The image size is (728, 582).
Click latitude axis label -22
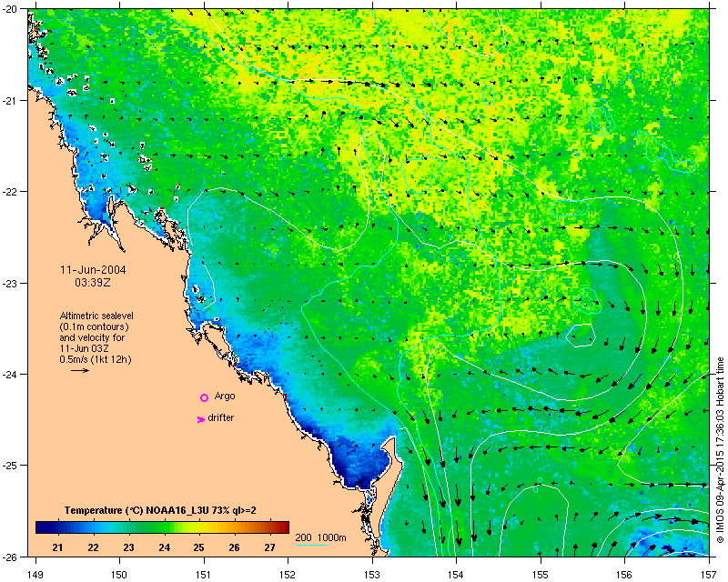[11, 192]
